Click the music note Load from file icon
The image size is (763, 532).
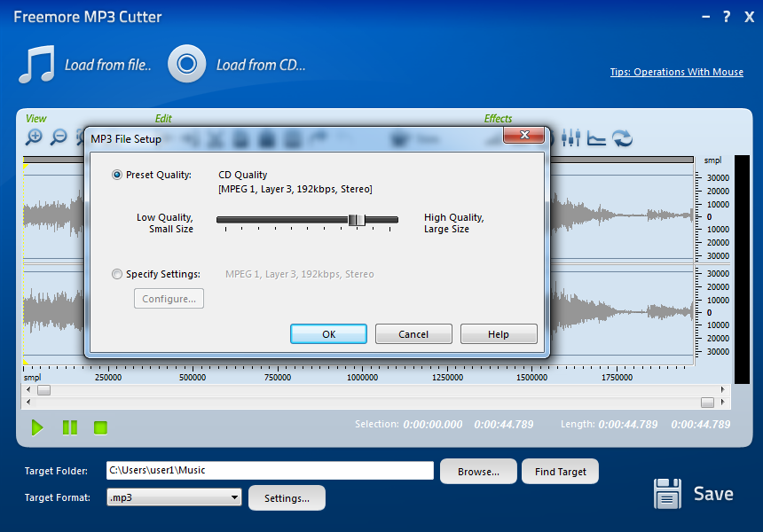(37, 64)
